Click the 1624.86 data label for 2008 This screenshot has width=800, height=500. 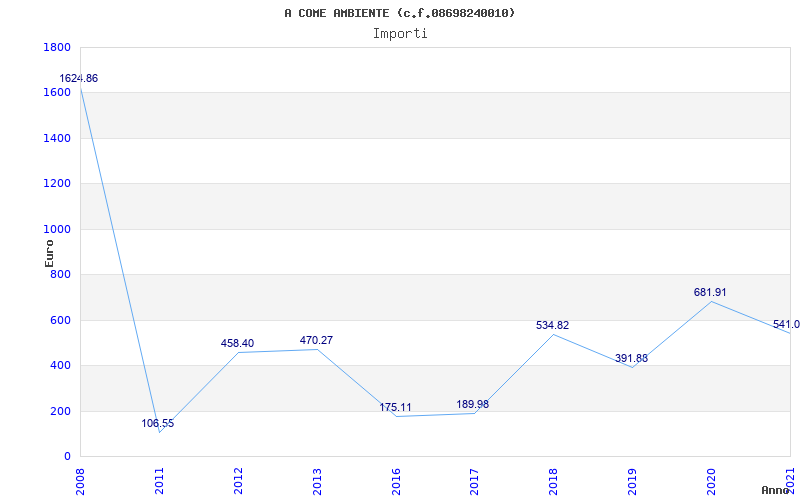point(79,78)
